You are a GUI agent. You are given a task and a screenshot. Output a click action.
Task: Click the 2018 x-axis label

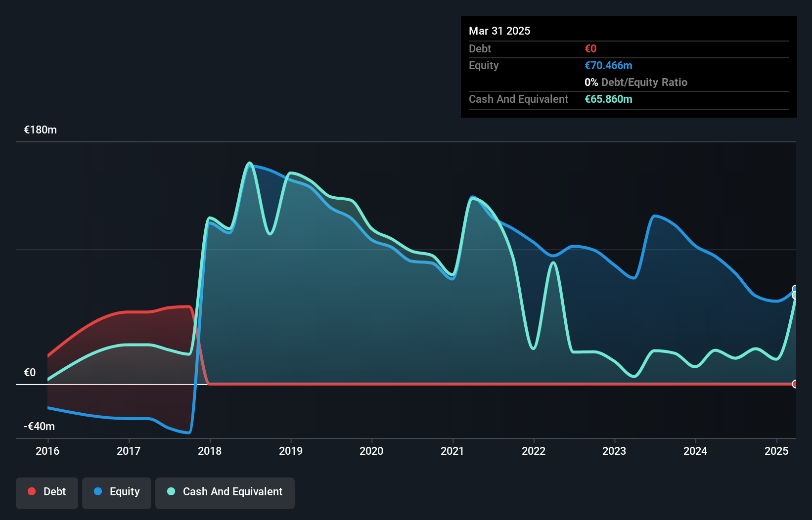point(210,451)
